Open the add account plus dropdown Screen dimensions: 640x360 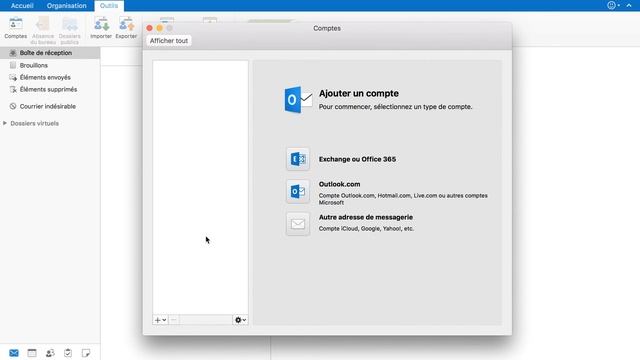tap(160, 320)
